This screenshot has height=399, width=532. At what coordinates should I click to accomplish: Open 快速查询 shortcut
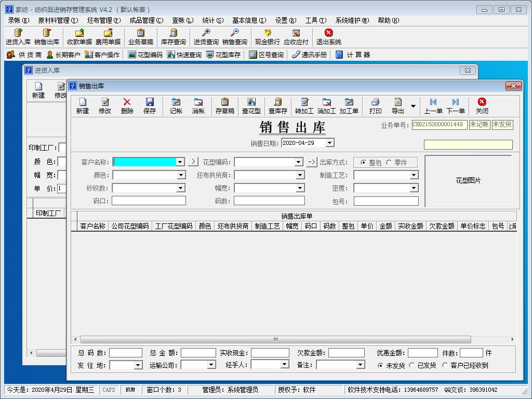184,55
